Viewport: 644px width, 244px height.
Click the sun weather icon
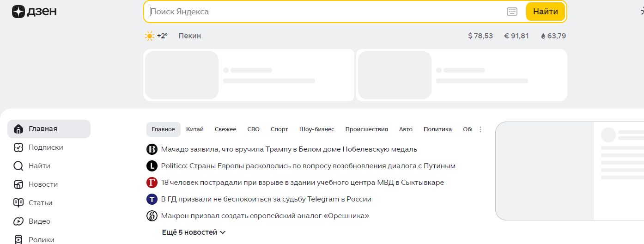[x=149, y=36]
